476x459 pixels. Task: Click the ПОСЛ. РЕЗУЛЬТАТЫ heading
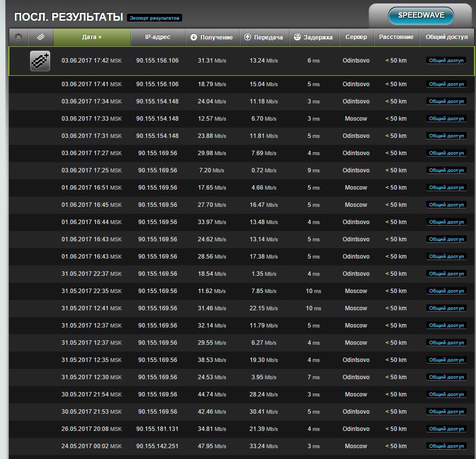tap(68, 17)
